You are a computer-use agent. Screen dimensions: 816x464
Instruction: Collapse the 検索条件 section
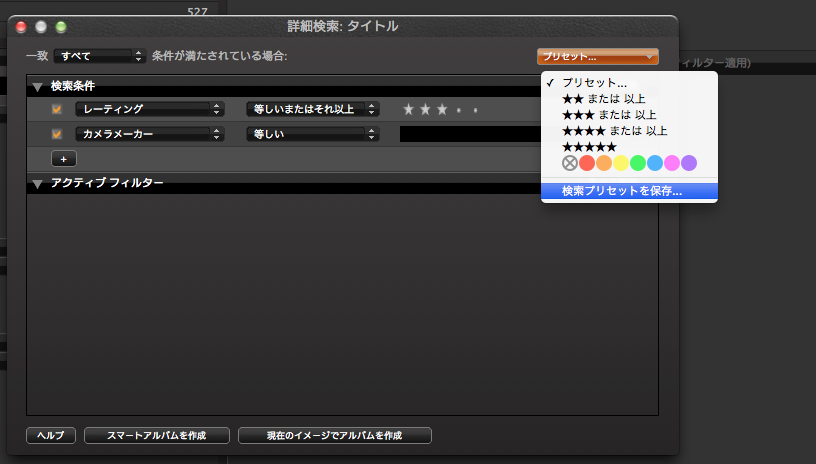(38, 87)
